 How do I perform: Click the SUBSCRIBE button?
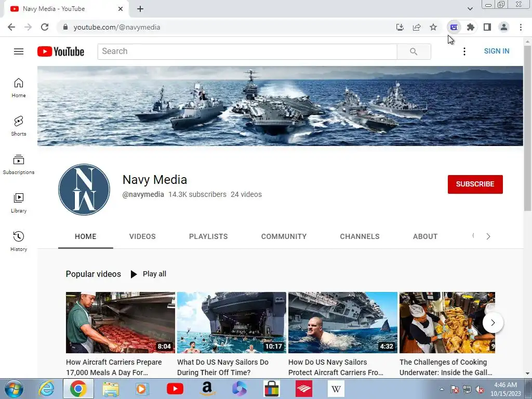click(475, 184)
